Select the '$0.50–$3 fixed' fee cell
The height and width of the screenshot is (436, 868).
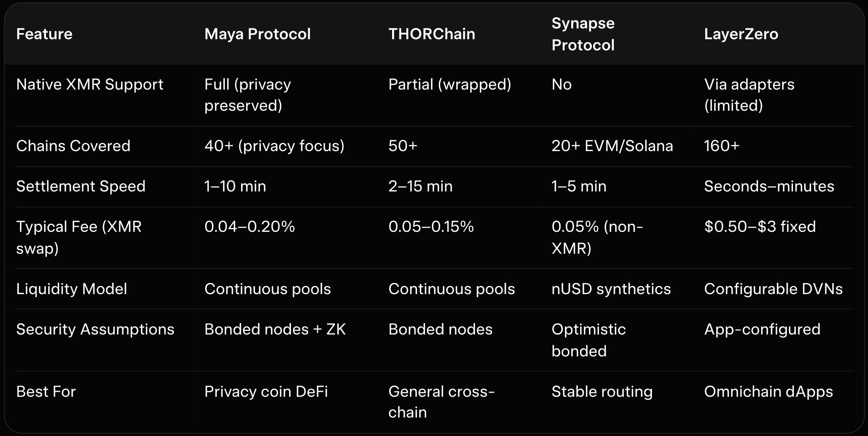coord(760,226)
